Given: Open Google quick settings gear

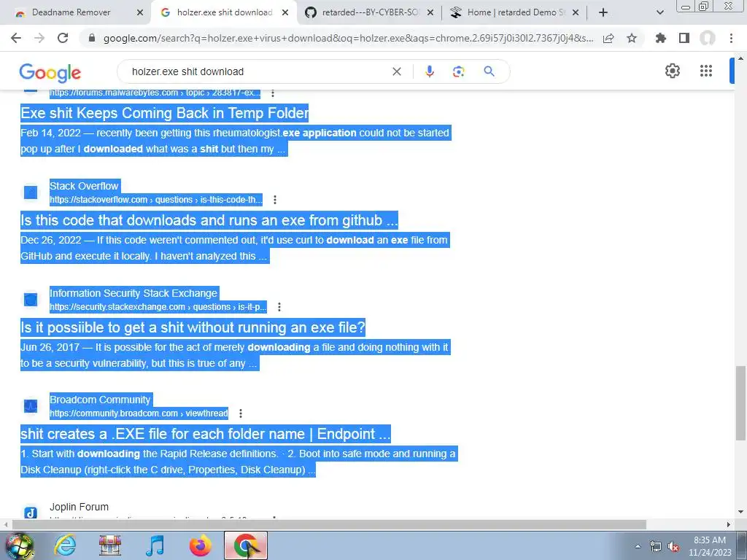Looking at the screenshot, I should coord(672,71).
